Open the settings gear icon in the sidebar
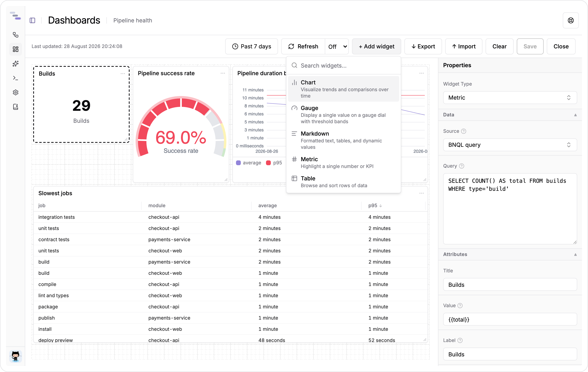588x372 pixels. pyautogui.click(x=16, y=93)
